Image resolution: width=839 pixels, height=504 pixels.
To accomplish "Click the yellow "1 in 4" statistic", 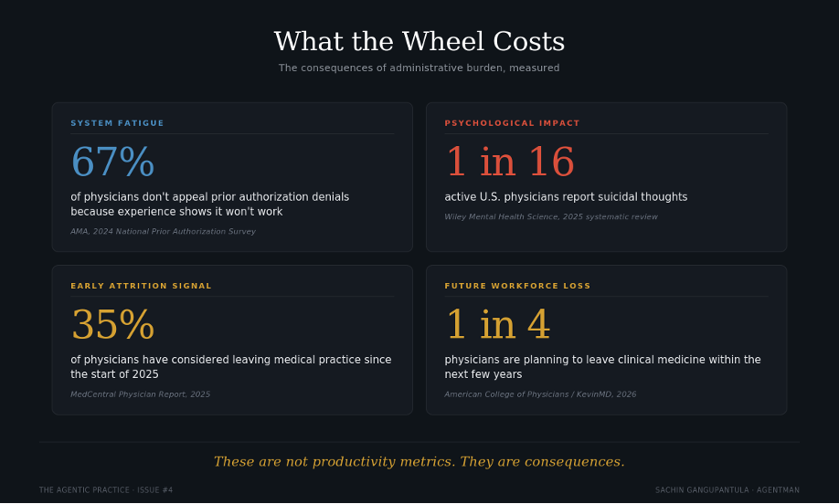I will pos(497,325).
